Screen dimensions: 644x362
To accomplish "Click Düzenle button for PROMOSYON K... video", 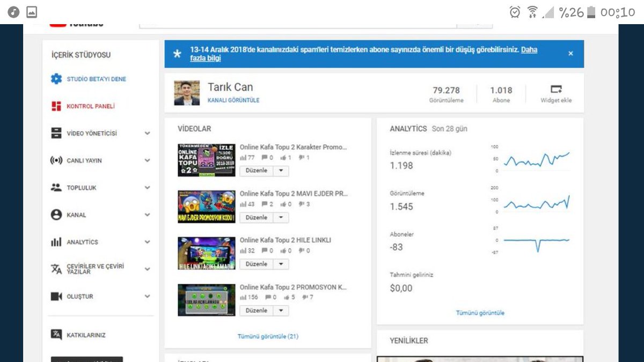I will click(x=257, y=311).
